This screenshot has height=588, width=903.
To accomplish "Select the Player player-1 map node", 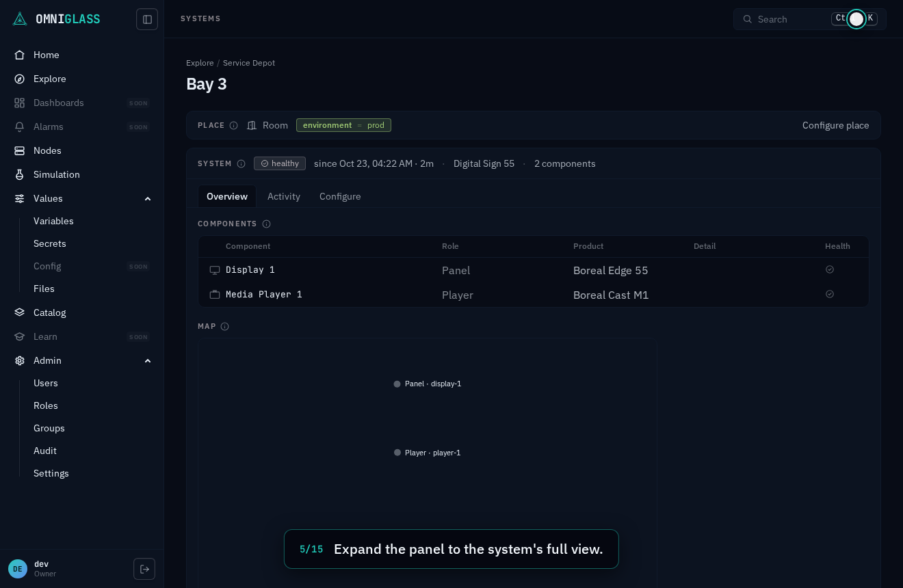I will [x=428, y=453].
